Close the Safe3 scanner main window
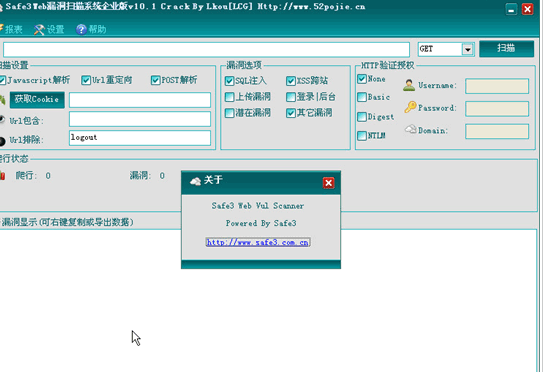Screen dimensions: 545x372 tap(527, 9)
